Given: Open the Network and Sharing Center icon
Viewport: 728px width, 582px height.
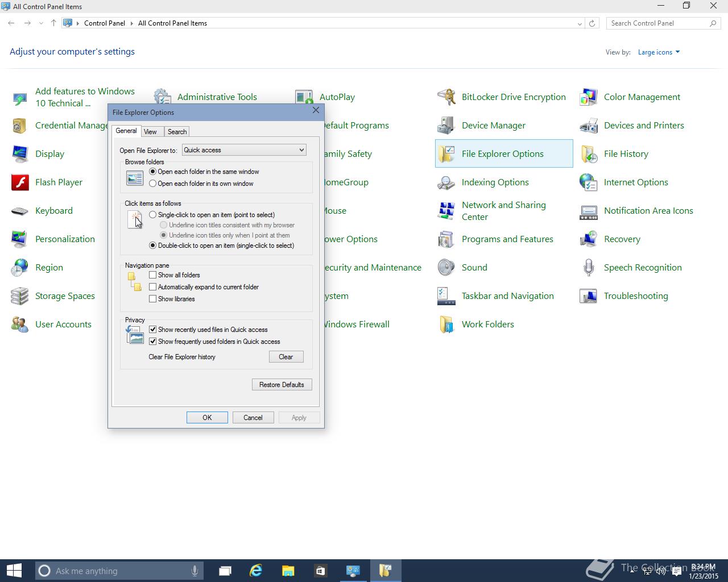Looking at the screenshot, I should pyautogui.click(x=446, y=210).
